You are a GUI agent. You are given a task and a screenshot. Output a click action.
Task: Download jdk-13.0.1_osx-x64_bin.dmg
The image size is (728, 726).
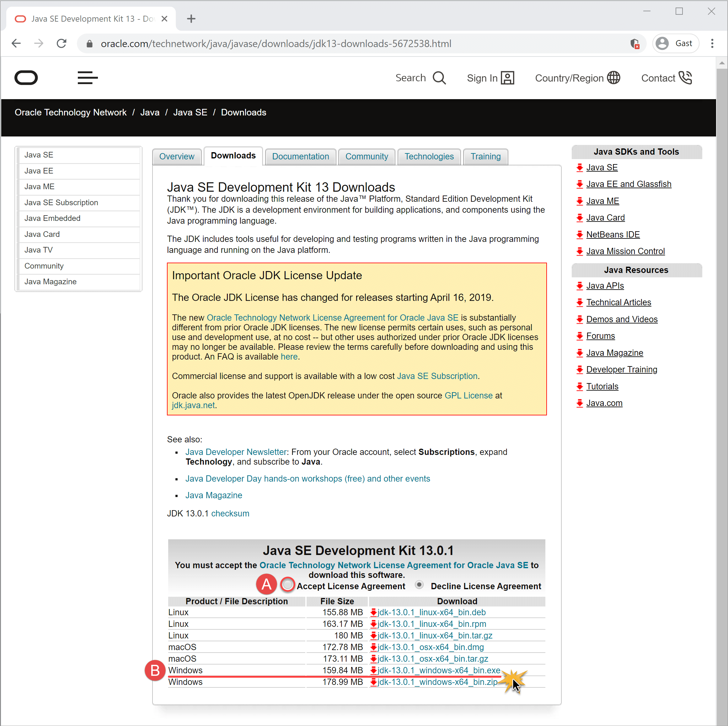coord(431,647)
